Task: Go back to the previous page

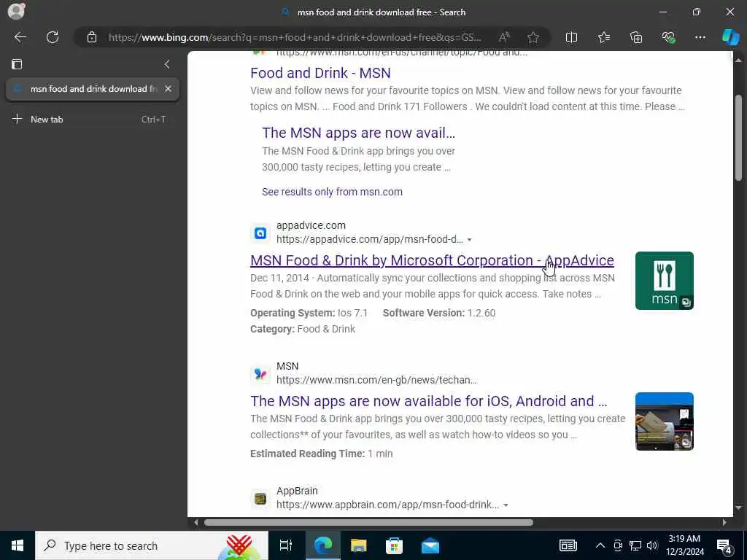Action: (20, 37)
